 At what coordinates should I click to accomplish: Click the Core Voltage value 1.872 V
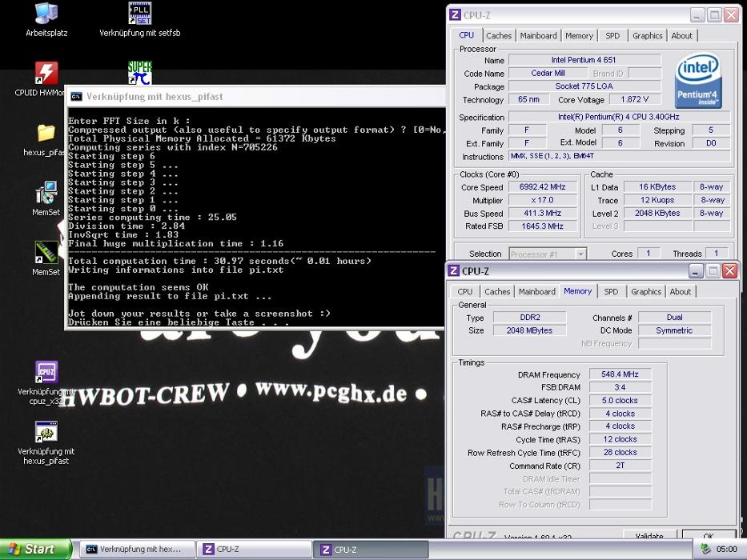coord(635,99)
